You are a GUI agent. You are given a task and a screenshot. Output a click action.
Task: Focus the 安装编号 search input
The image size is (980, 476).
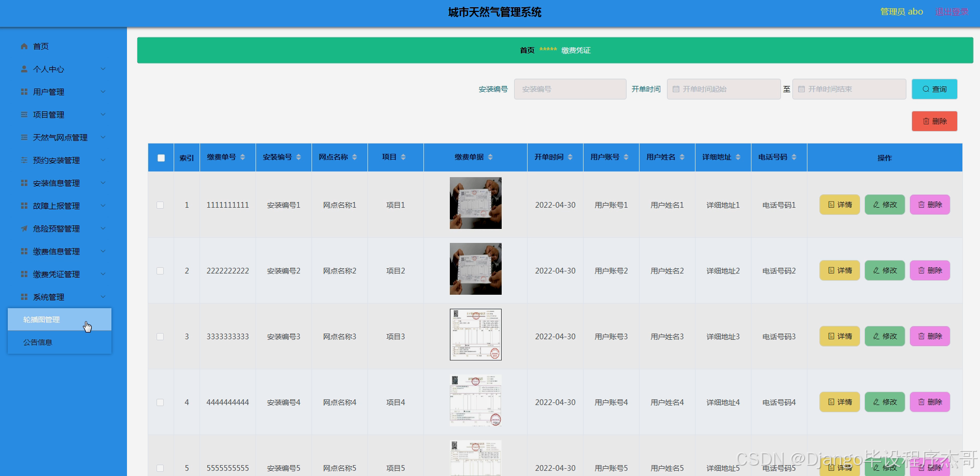click(570, 89)
